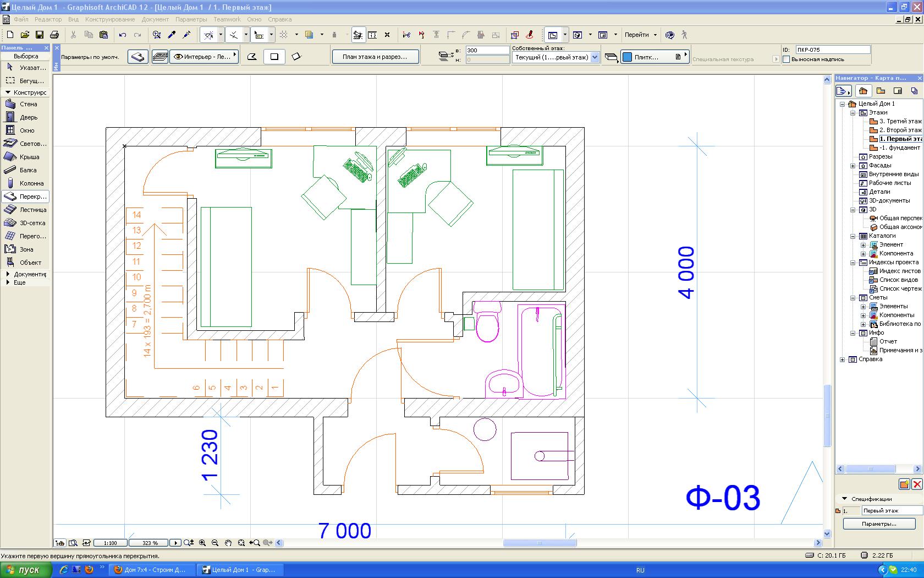
Task: Collapse the Конструирование tool group
Action: point(8,92)
